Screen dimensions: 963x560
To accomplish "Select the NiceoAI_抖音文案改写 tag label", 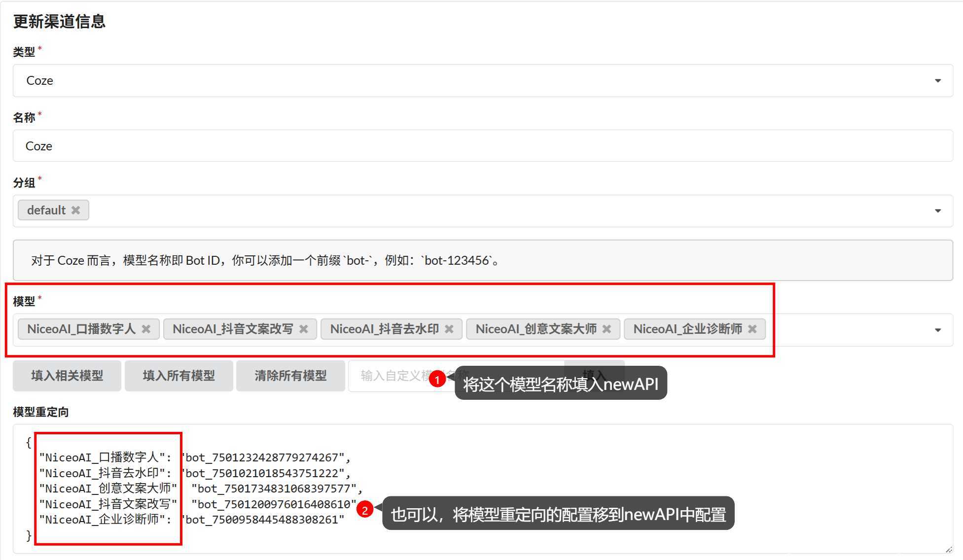I will [x=233, y=329].
